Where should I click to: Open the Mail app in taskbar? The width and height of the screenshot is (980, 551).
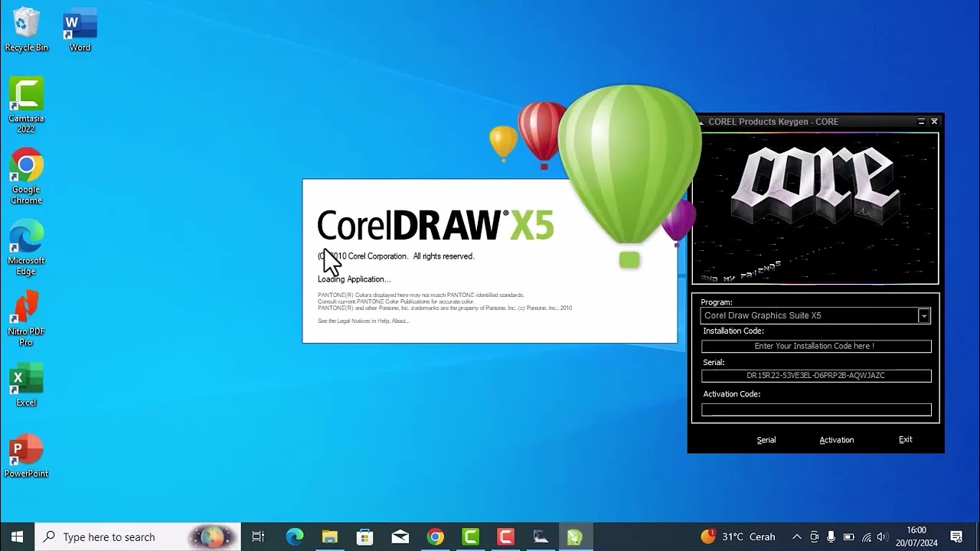pos(400,536)
